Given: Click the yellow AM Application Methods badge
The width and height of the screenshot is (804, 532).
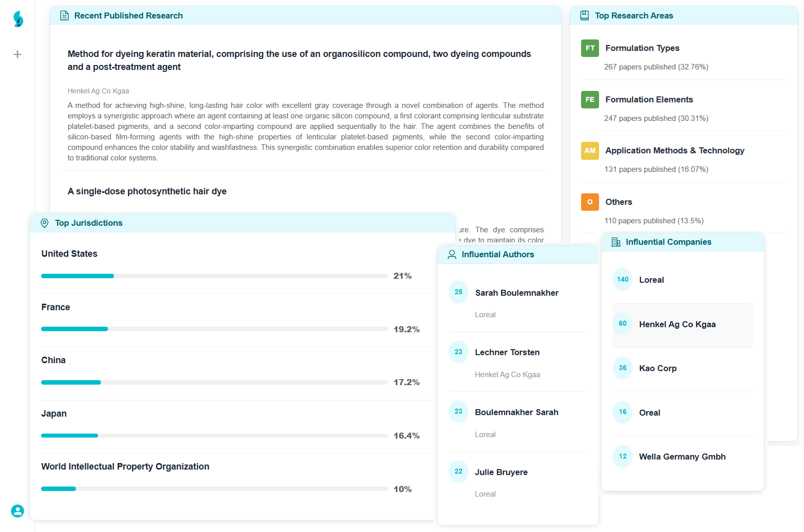Looking at the screenshot, I should point(590,151).
